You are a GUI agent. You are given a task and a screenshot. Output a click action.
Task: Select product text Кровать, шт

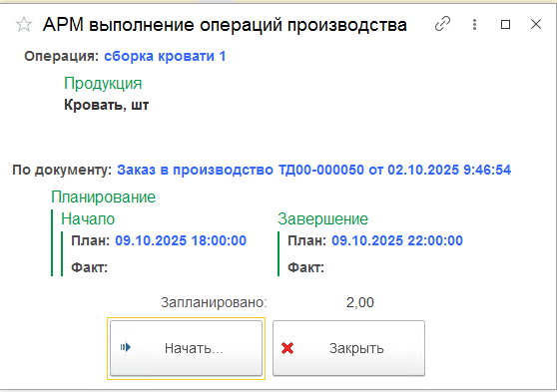point(107,105)
